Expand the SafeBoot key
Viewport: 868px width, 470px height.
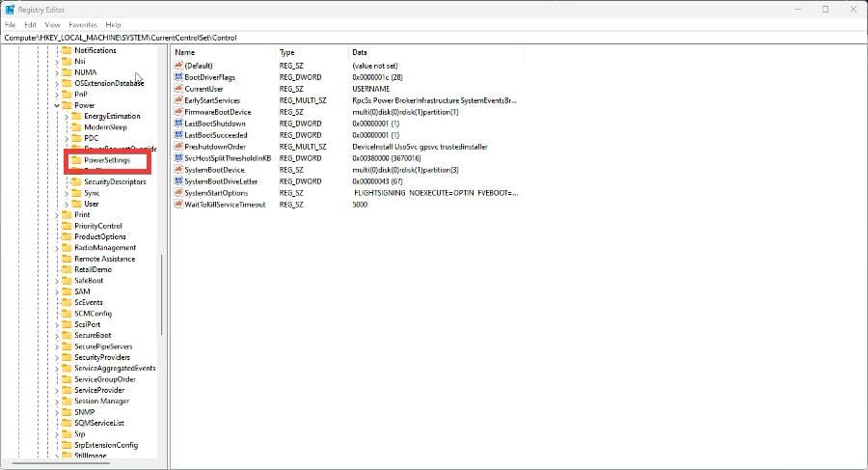pos(57,281)
